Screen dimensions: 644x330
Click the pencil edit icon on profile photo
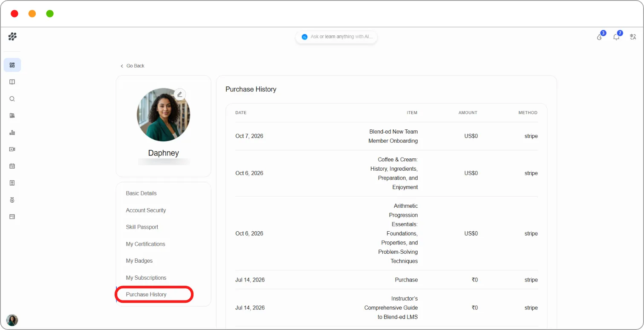[x=180, y=94]
